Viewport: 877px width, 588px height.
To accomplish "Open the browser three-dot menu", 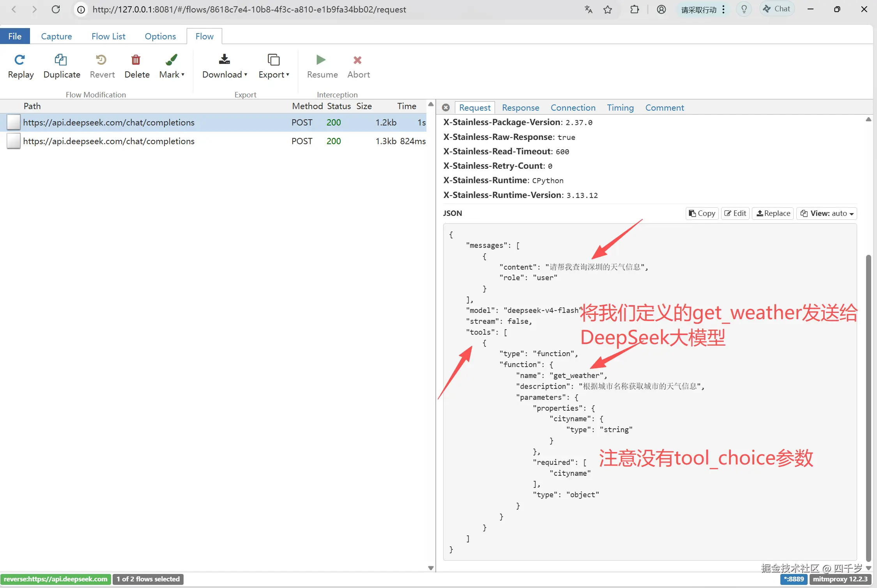I will 723,9.
